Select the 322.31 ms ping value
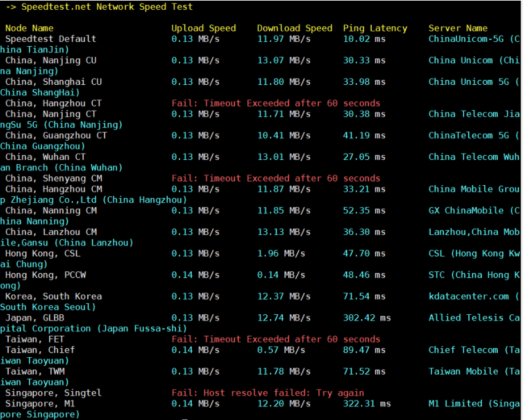523x420 pixels. tap(367, 403)
